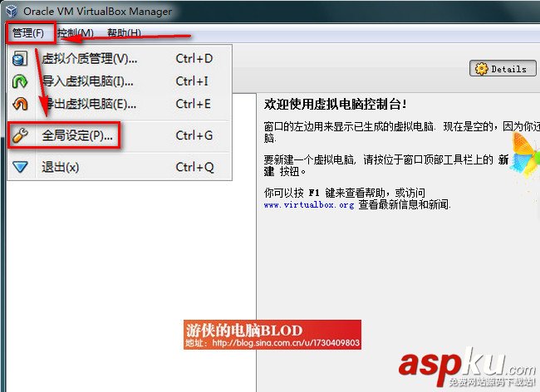Click the Ctrl+Q shortcut text
Viewport: 540px width, 392px height.
tap(194, 167)
